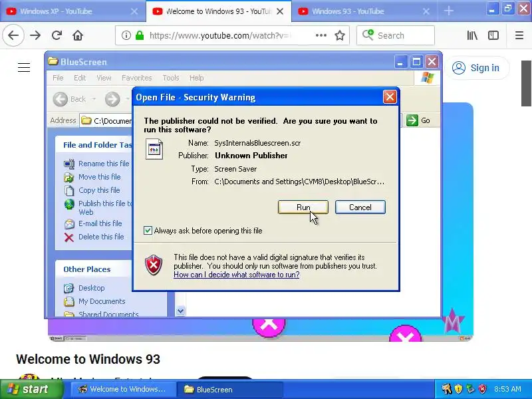Click the Back button in BlueScreen explorer
The width and height of the screenshot is (532, 399).
(70, 99)
